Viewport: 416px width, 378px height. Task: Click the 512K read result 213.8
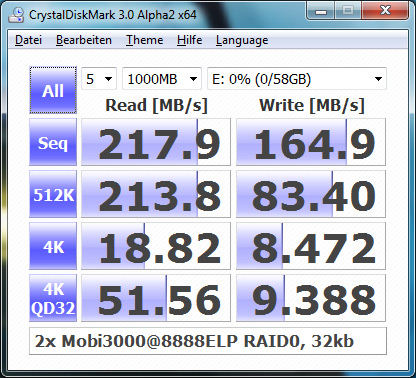pyautogui.click(x=156, y=194)
